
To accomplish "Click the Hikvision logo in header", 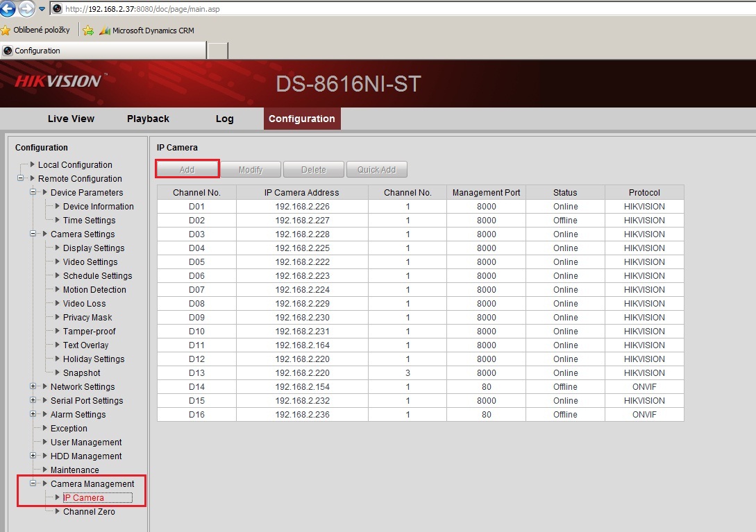I will [x=58, y=81].
